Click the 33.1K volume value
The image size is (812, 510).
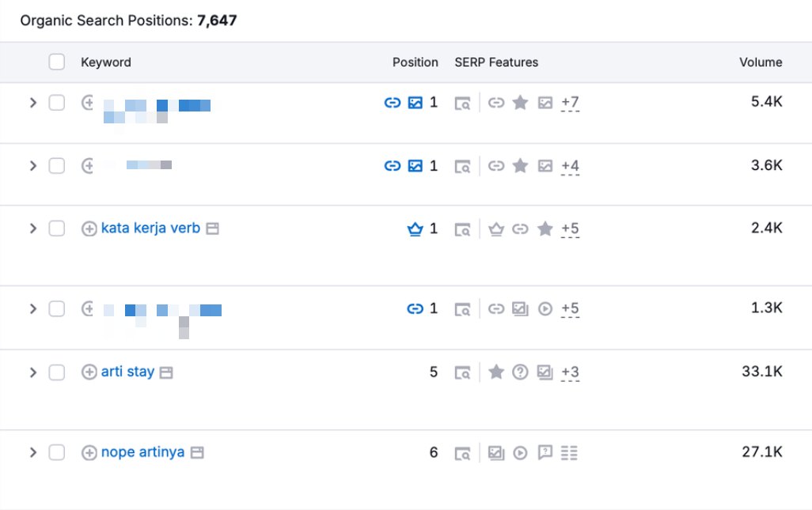(762, 372)
